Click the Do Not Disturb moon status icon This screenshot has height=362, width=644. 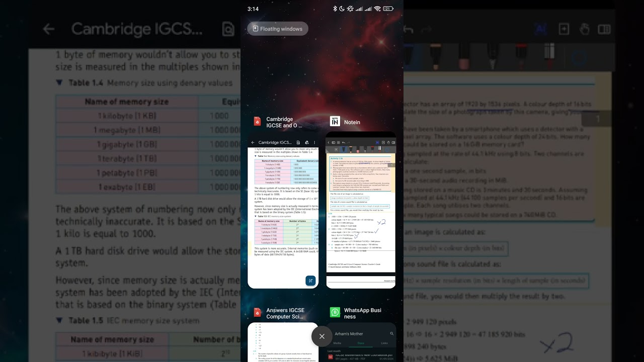tap(342, 9)
